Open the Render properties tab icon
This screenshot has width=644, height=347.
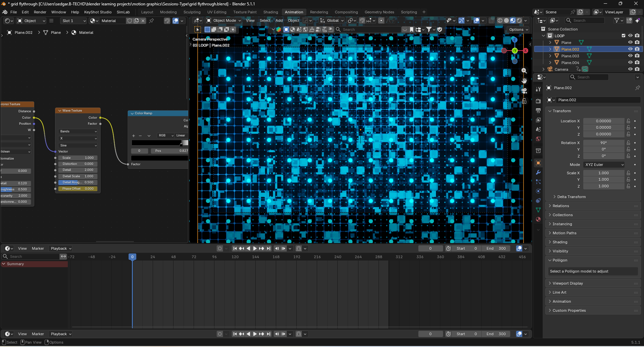(x=538, y=101)
